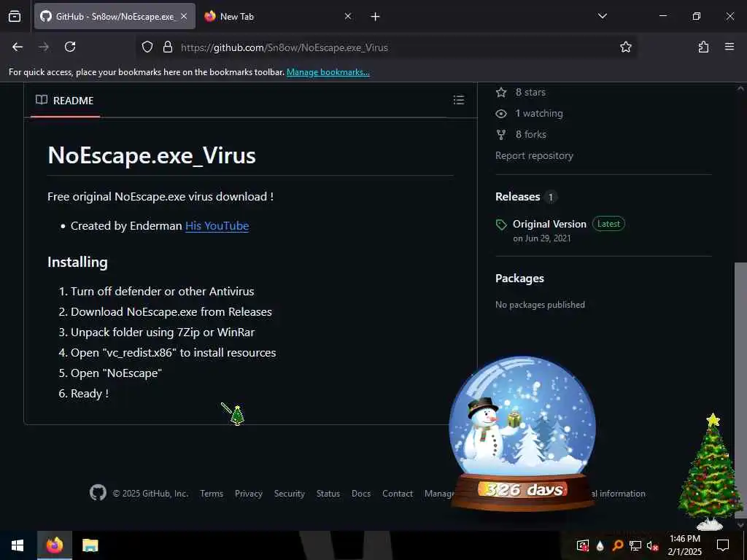
Task: Open the Status footer link
Action: coord(328,494)
